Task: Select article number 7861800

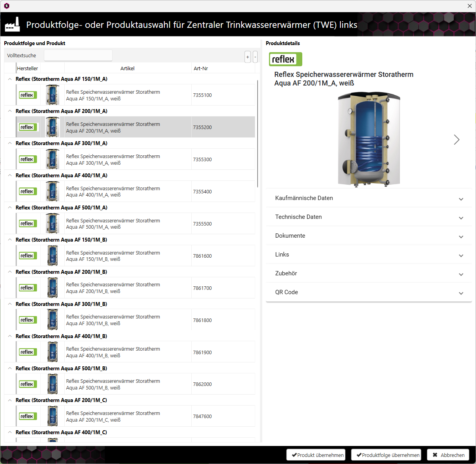Action: 202,320
